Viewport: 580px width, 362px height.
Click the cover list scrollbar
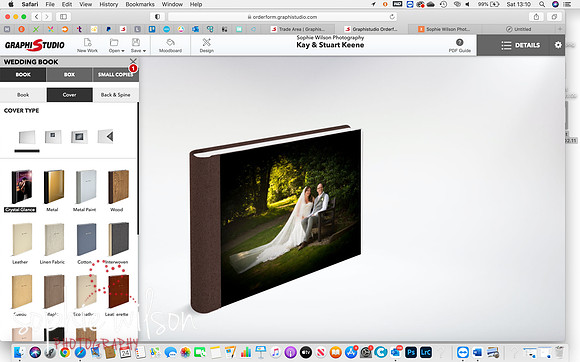(x=138, y=168)
